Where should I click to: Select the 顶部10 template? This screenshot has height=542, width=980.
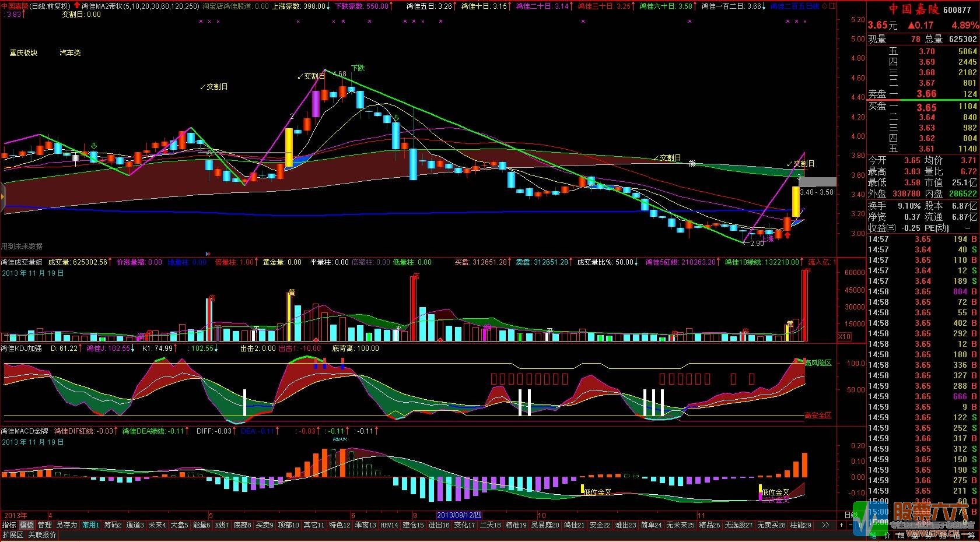(x=288, y=525)
